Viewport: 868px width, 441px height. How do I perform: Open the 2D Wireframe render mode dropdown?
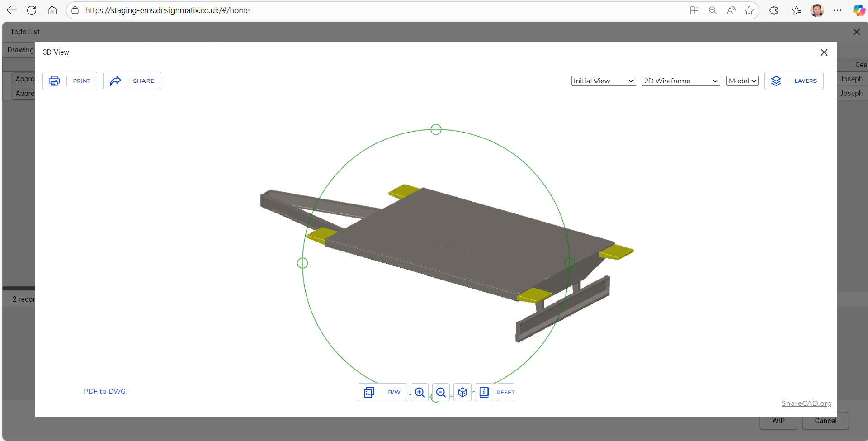[x=680, y=81]
